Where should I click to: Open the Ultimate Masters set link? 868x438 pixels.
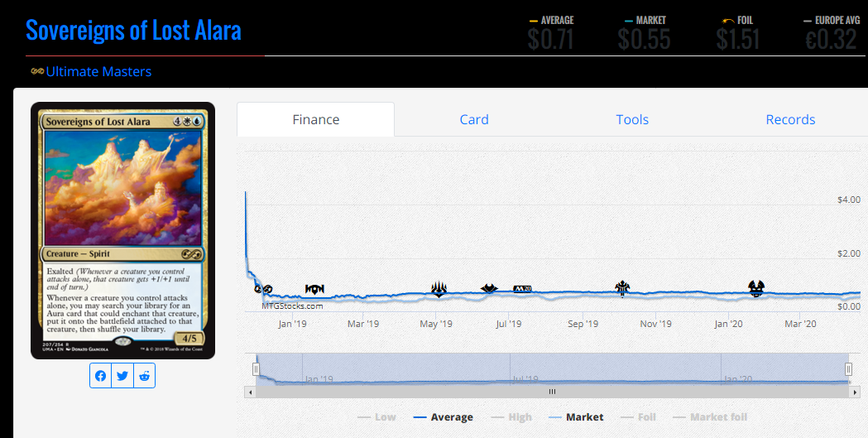pos(98,71)
